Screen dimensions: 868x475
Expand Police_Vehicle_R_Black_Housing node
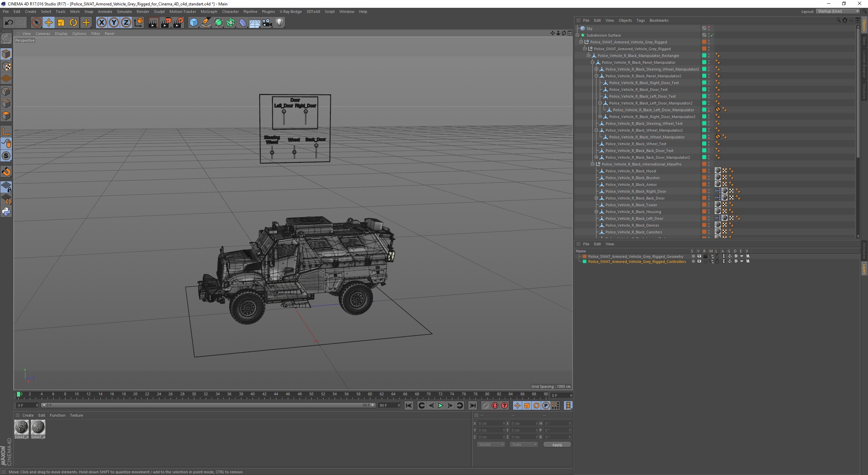[x=596, y=212]
